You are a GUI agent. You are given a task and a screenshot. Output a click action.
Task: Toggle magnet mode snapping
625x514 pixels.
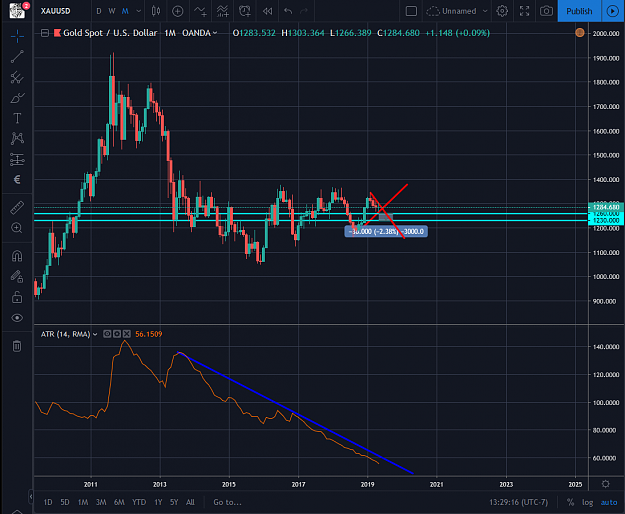(x=17, y=256)
